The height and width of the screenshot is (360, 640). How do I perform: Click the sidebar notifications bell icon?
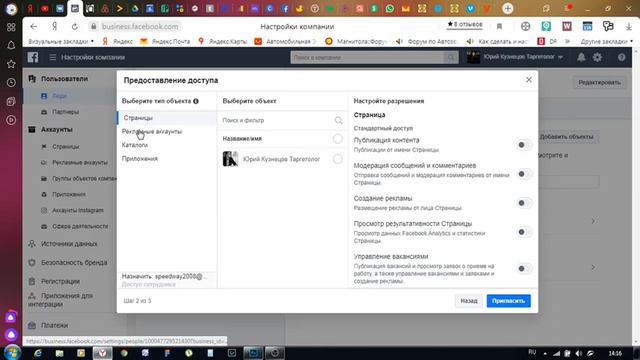(x=11, y=45)
